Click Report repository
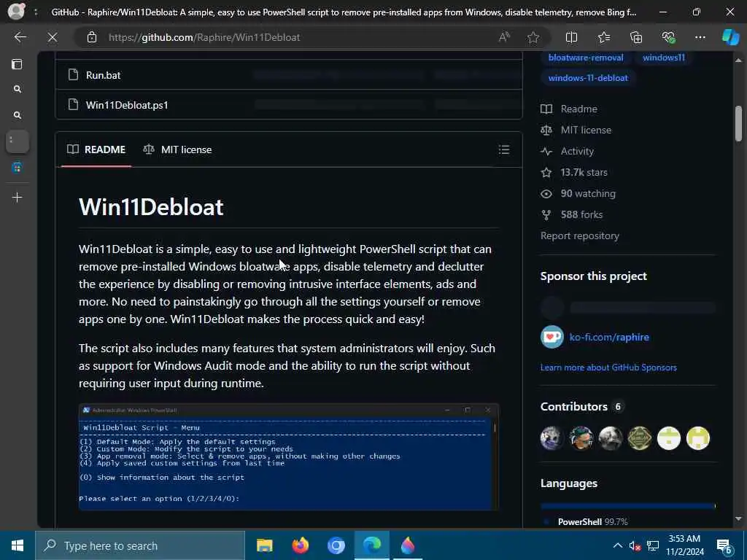The width and height of the screenshot is (747, 560). (580, 236)
